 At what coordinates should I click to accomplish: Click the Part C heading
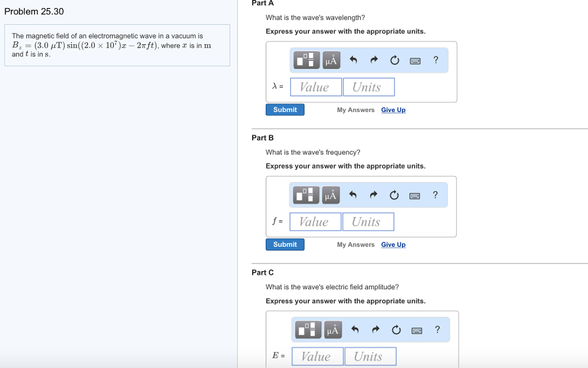click(262, 273)
